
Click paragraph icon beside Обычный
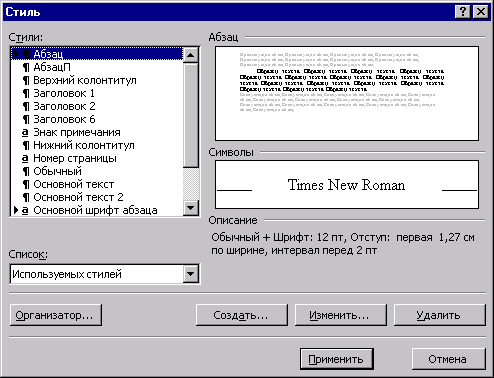[26, 171]
